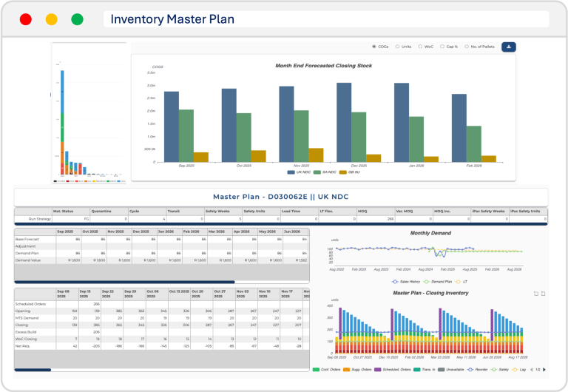This screenshot has height=392, width=568.
Task: Switch chart to Units view
Action: 397,47
